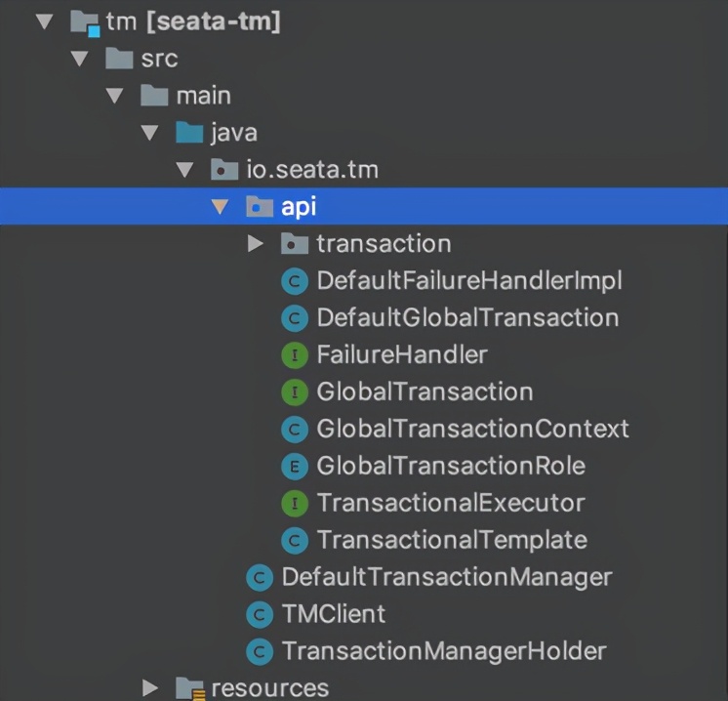The height and width of the screenshot is (701, 728).
Task: Click the interface icon beside FailureHandler
Action: (295, 355)
